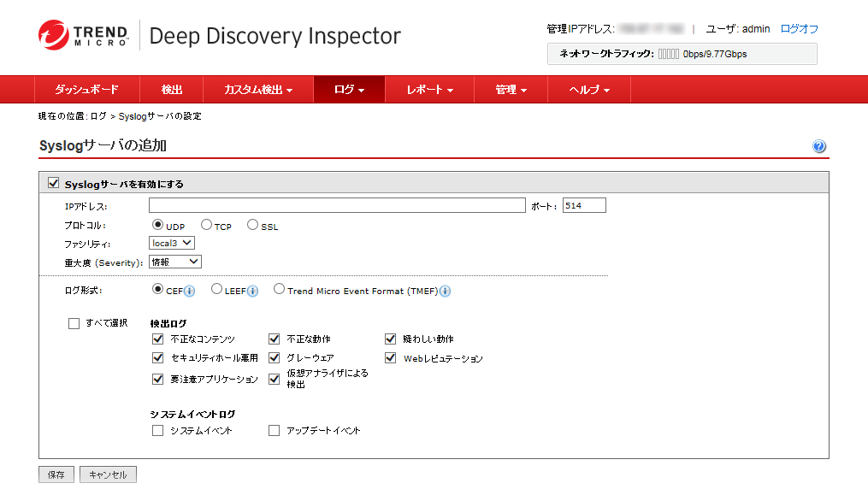Show info about LEEF log format
The width and height of the screenshot is (868, 495).
(252, 292)
